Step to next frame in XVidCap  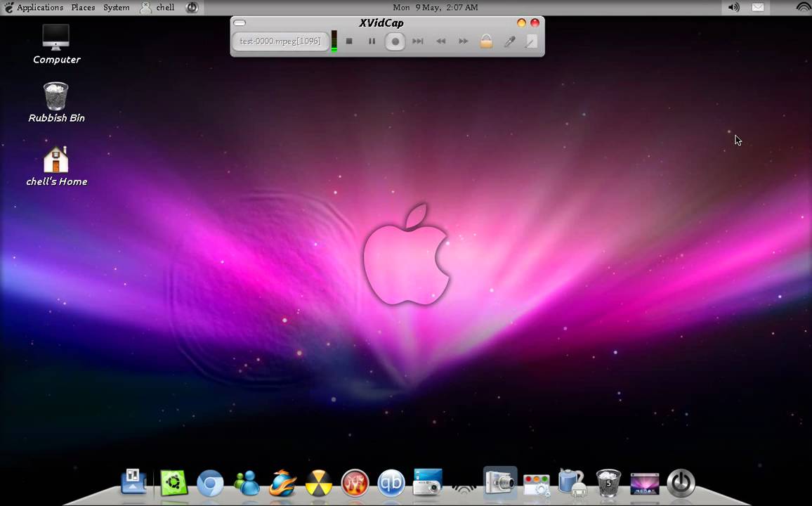418,41
